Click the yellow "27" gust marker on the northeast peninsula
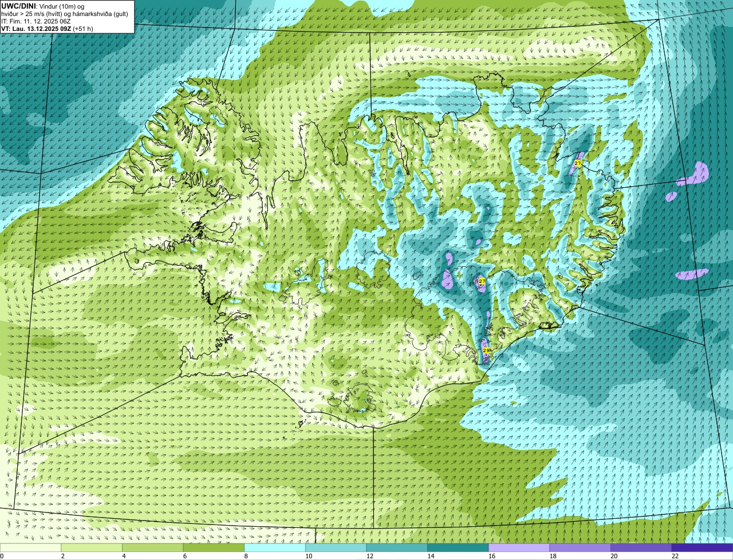The height and width of the screenshot is (560, 733). pos(578,164)
